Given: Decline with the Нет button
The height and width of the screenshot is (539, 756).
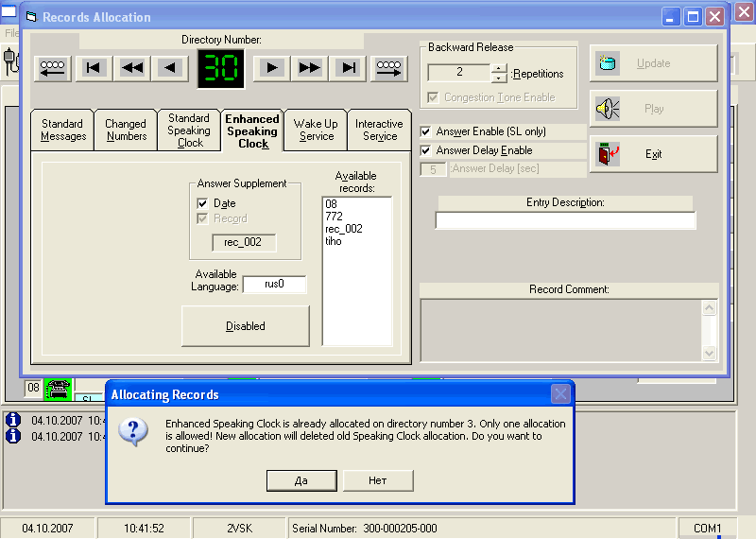Looking at the screenshot, I should coord(378,480).
